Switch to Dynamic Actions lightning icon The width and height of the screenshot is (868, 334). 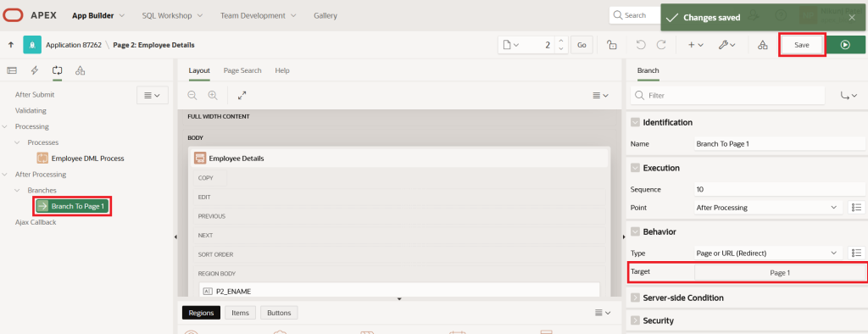[x=34, y=70]
